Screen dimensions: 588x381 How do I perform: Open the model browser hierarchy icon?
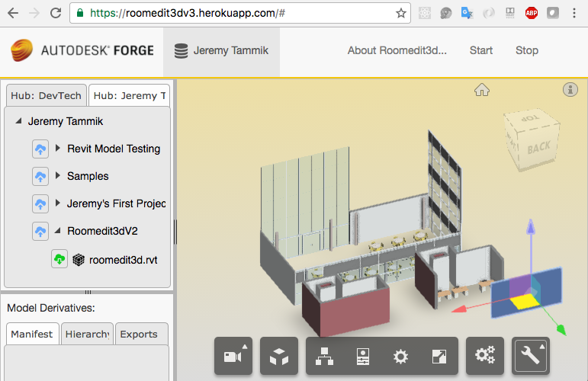point(325,357)
